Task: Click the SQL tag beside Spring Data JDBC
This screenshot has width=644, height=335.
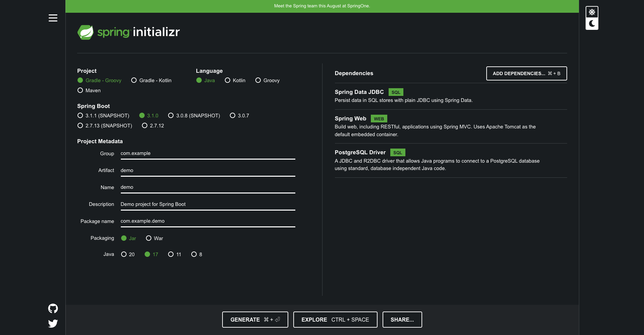Action: [396, 92]
